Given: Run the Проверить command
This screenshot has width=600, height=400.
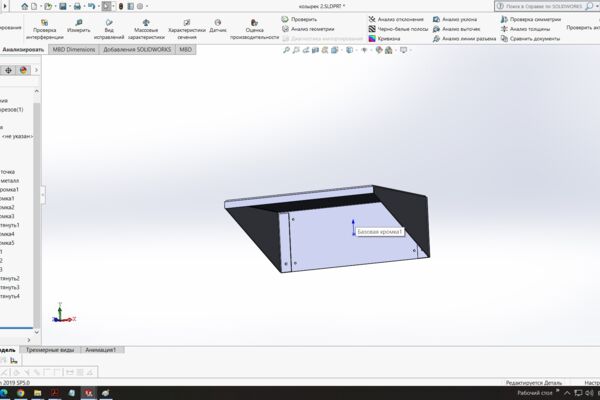Looking at the screenshot, I should [299, 19].
